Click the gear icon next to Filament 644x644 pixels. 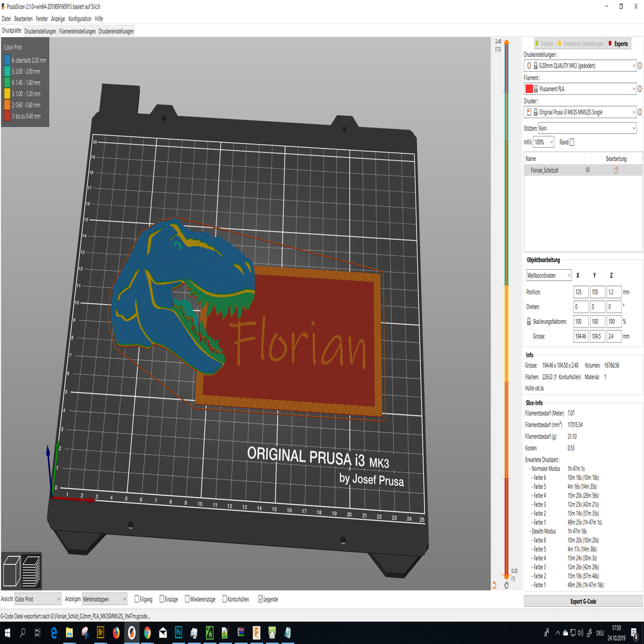pyautogui.click(x=640, y=88)
